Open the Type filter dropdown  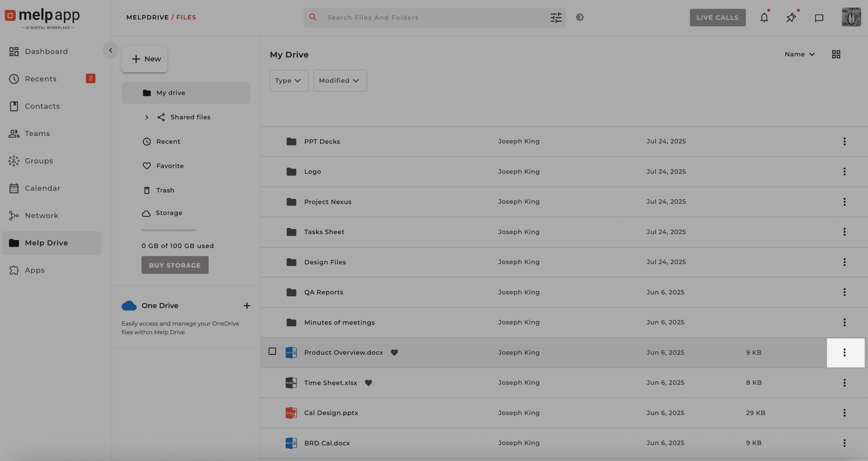tap(289, 80)
